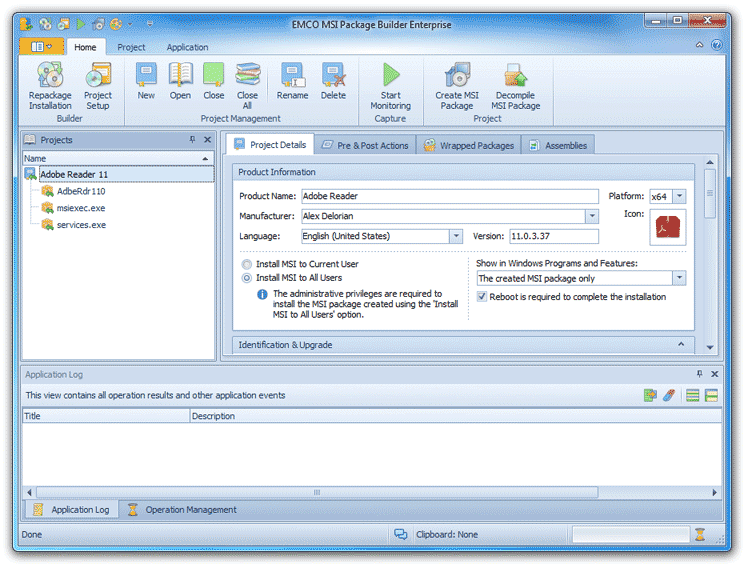Toggle the Reboot is required checkbox
744x564 pixels.
(482, 297)
